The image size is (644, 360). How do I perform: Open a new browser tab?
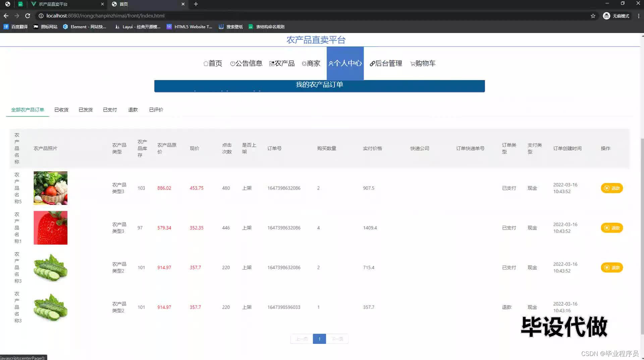click(x=196, y=4)
